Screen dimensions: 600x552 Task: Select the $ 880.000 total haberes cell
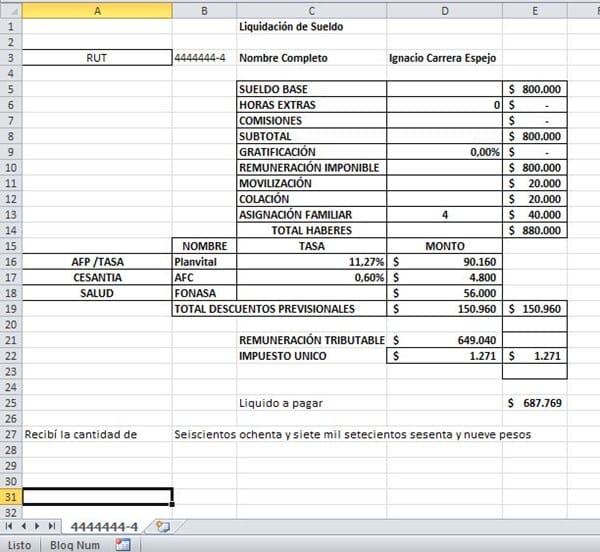pos(535,230)
